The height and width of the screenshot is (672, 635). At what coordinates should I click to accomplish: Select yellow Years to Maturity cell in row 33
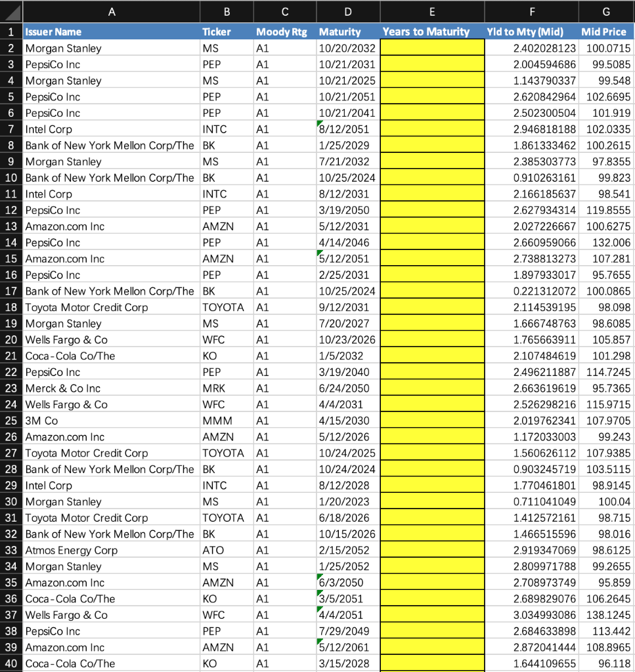tap(432, 551)
